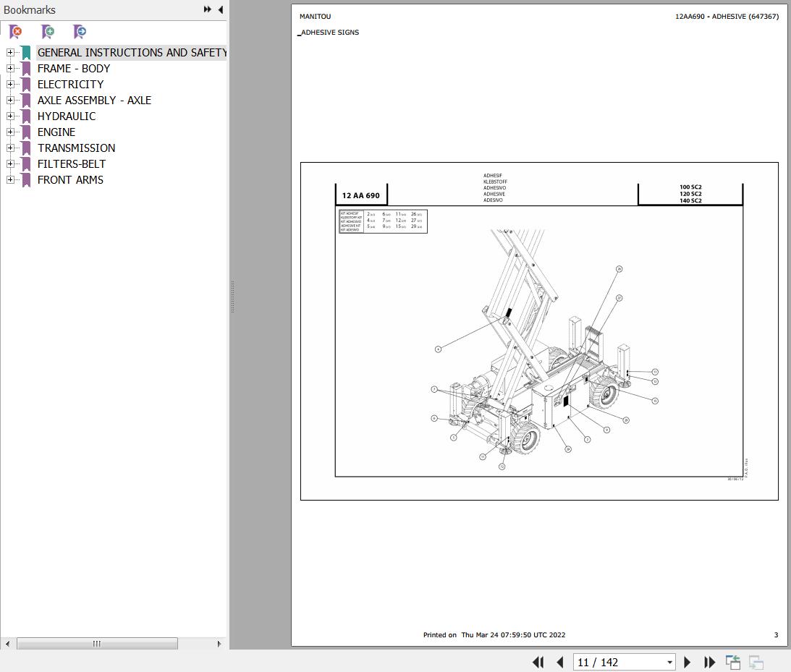Click the bookmark icon beside FILTERS-BELT

tap(26, 164)
